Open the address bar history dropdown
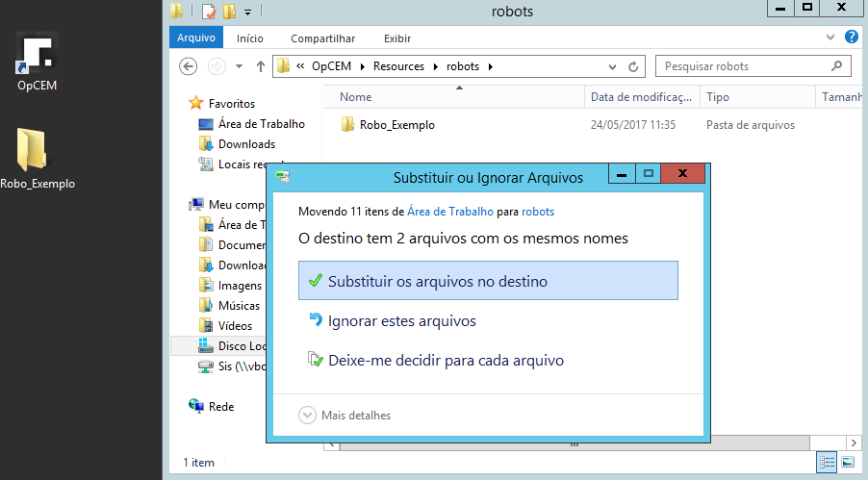This screenshot has height=480, width=868. tap(613, 66)
